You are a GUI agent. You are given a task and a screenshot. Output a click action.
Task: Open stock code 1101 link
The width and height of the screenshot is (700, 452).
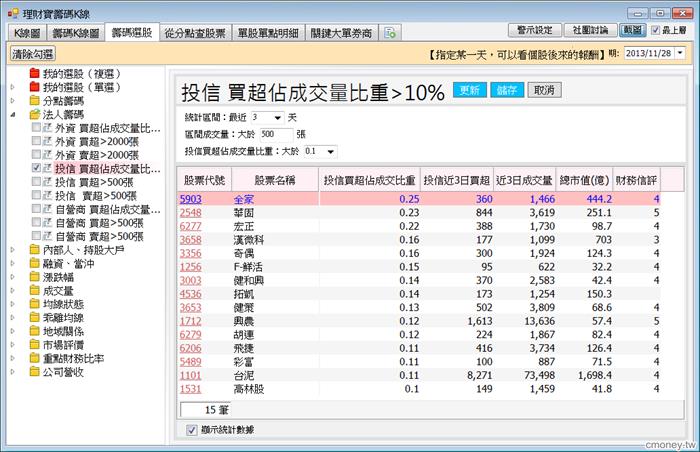191,375
